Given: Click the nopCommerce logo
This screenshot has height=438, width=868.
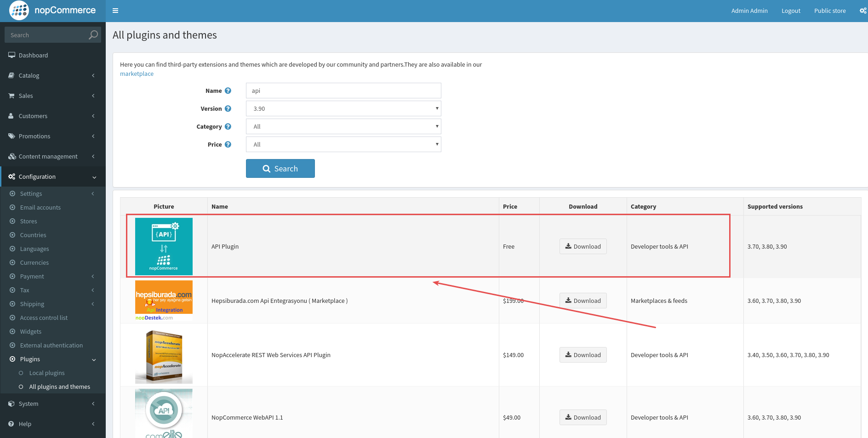Looking at the screenshot, I should 52,11.
